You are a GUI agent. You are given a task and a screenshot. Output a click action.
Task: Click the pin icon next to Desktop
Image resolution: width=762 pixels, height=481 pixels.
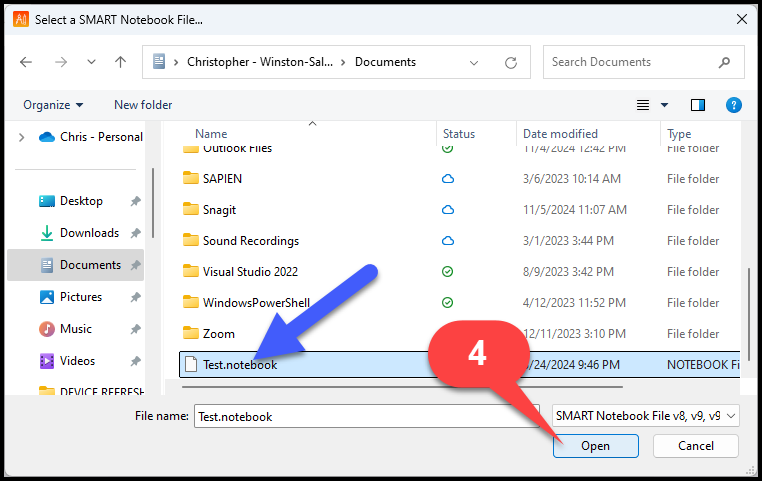click(x=136, y=201)
